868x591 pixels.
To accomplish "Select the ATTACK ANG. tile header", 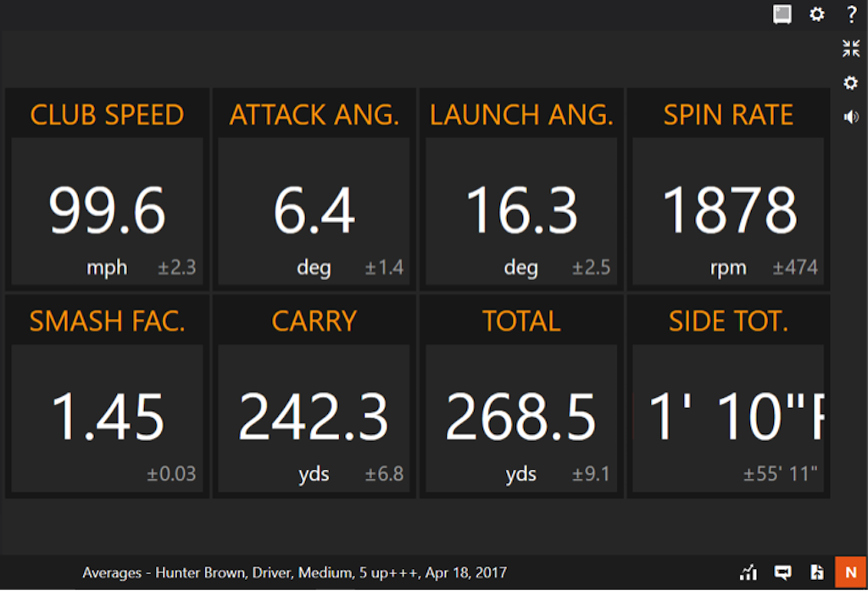I will [x=314, y=114].
